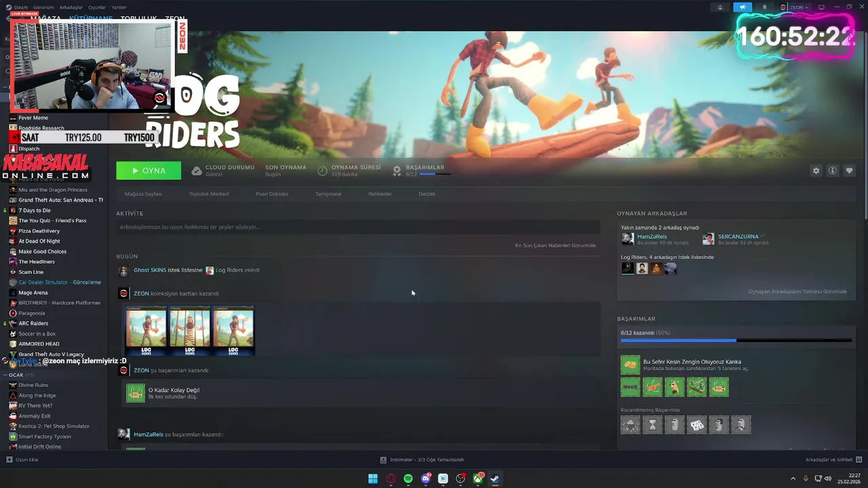Select Smart Factory Tycoon in library
Viewport: 868px width, 488px height.
click(x=44, y=436)
